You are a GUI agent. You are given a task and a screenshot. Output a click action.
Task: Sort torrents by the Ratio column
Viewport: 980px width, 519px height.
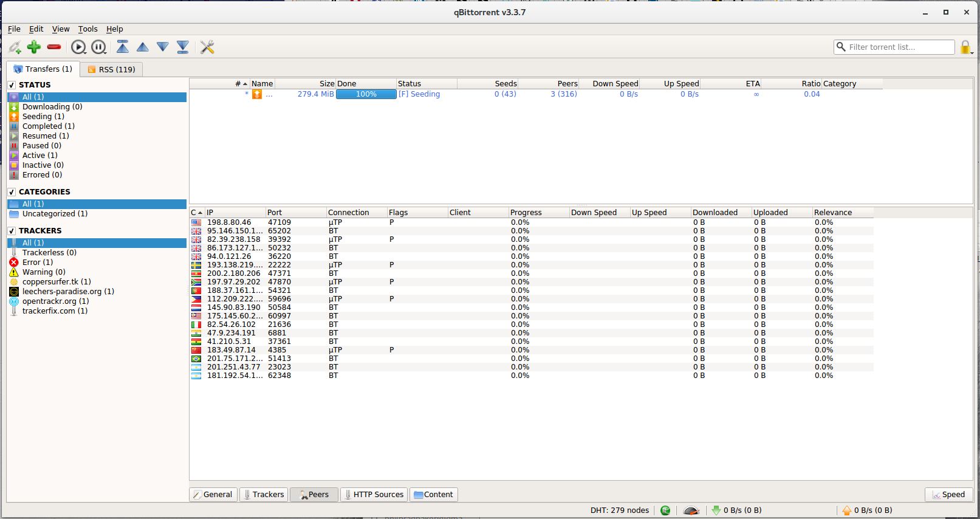(791, 84)
